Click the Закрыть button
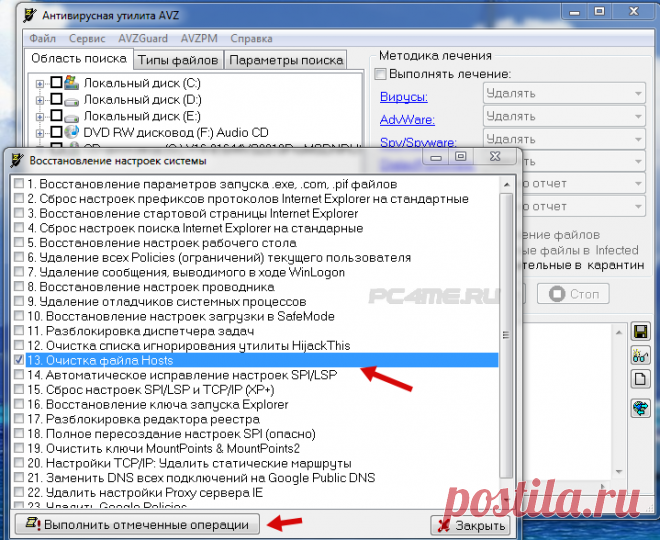 pyautogui.click(x=471, y=525)
